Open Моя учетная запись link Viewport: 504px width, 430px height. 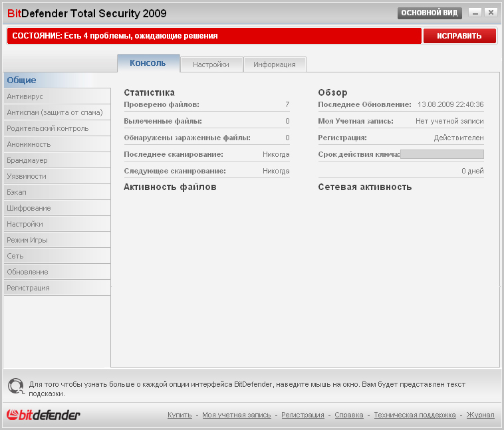[237, 415]
